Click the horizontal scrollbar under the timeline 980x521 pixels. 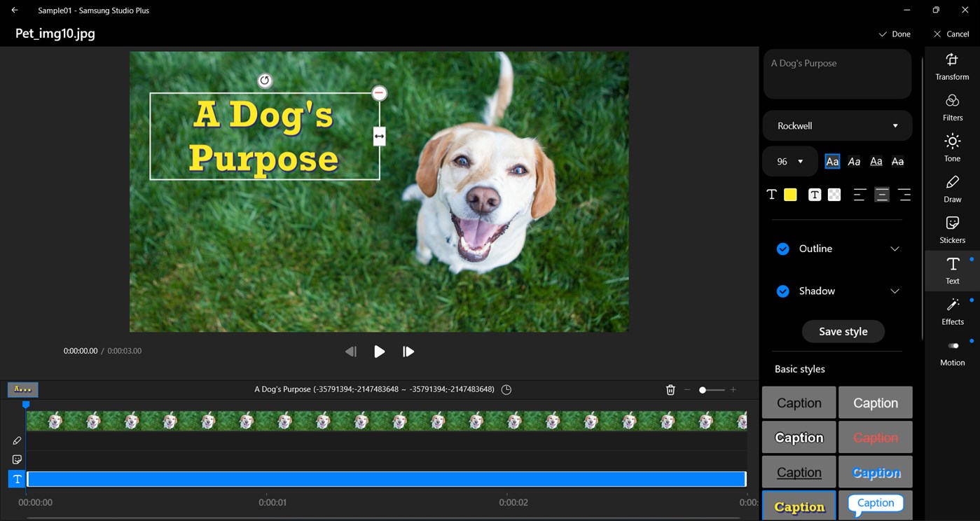click(x=382, y=518)
